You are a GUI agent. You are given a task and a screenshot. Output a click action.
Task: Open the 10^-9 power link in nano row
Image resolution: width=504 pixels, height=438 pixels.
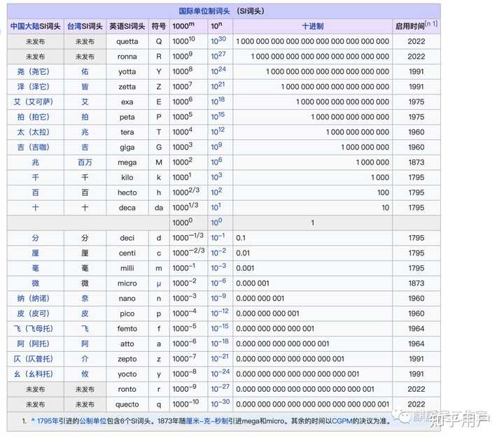(x=218, y=297)
